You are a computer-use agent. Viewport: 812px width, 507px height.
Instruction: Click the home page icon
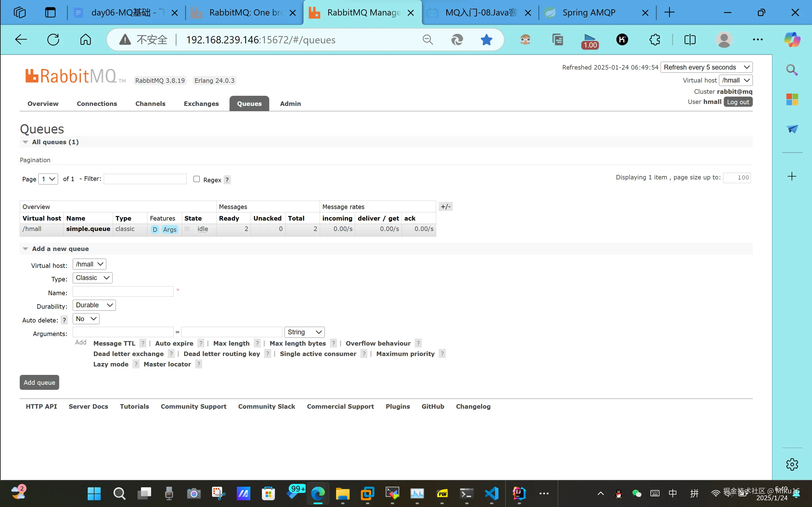(85, 39)
